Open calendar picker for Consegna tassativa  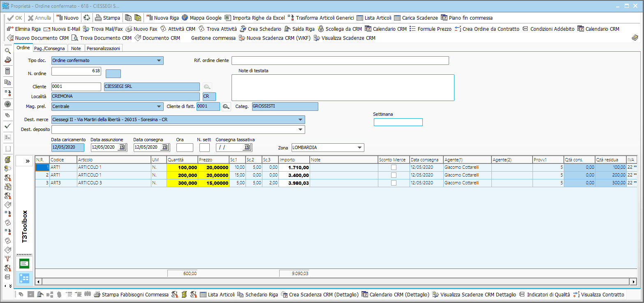[x=247, y=147]
